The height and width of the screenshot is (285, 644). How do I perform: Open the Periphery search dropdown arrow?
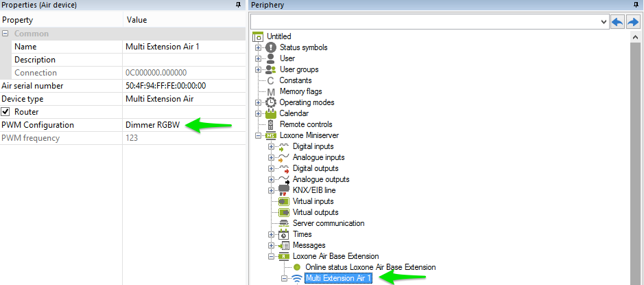click(x=604, y=22)
